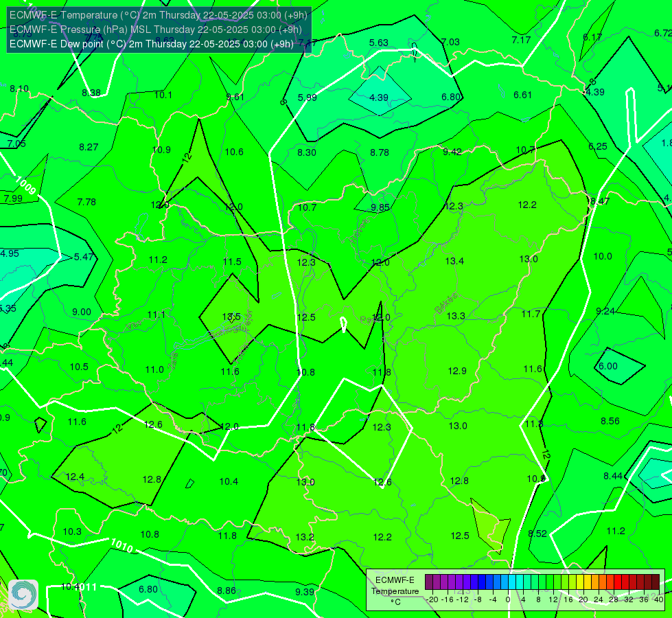Click the purple -20 swatch in legend

(429, 582)
